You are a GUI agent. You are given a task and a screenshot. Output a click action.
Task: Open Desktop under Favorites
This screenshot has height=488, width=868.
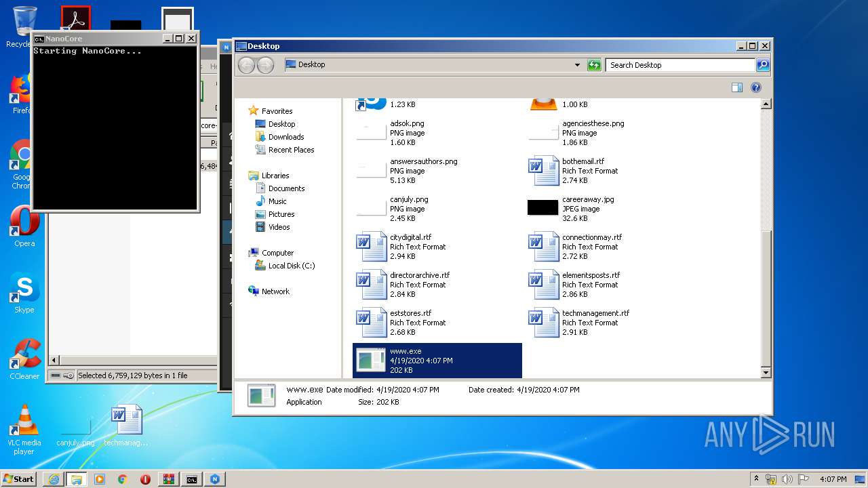[x=281, y=124]
